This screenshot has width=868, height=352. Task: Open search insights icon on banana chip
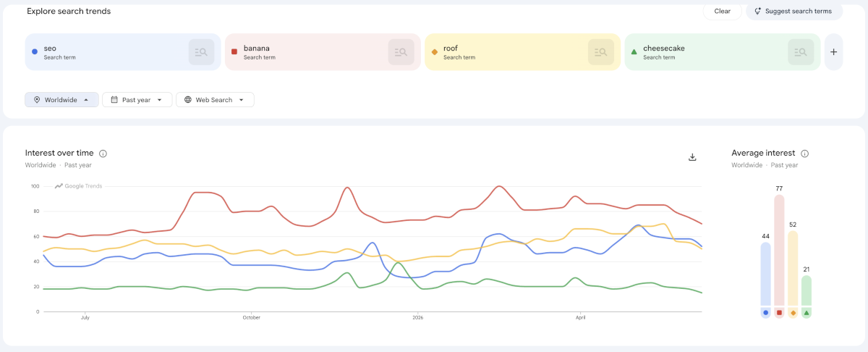pos(401,52)
